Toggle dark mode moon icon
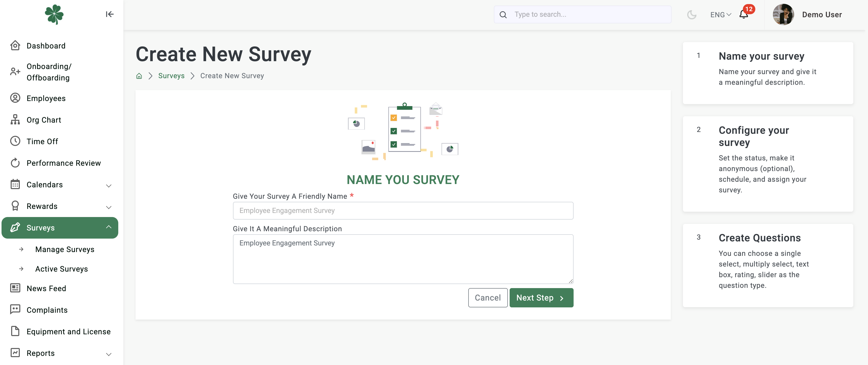This screenshot has width=868, height=365. pyautogui.click(x=691, y=14)
